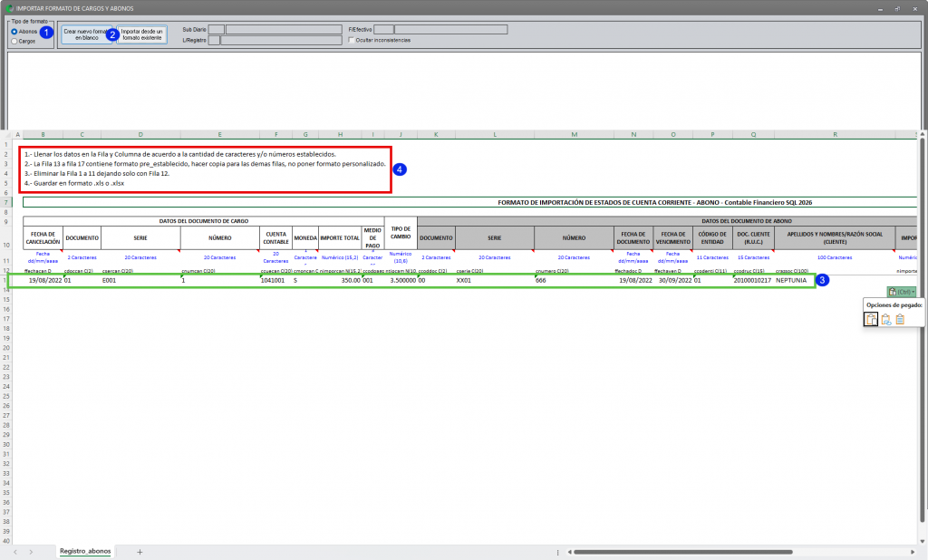Click the FORMATO DE IMPORTACIÓN title cell
Viewport: 928px width, 560px height.
pos(470,202)
